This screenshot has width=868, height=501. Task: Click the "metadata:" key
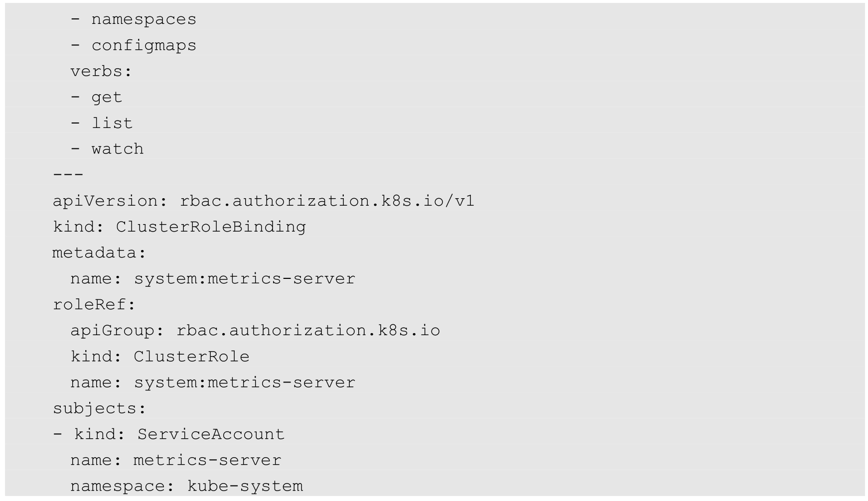point(99,252)
